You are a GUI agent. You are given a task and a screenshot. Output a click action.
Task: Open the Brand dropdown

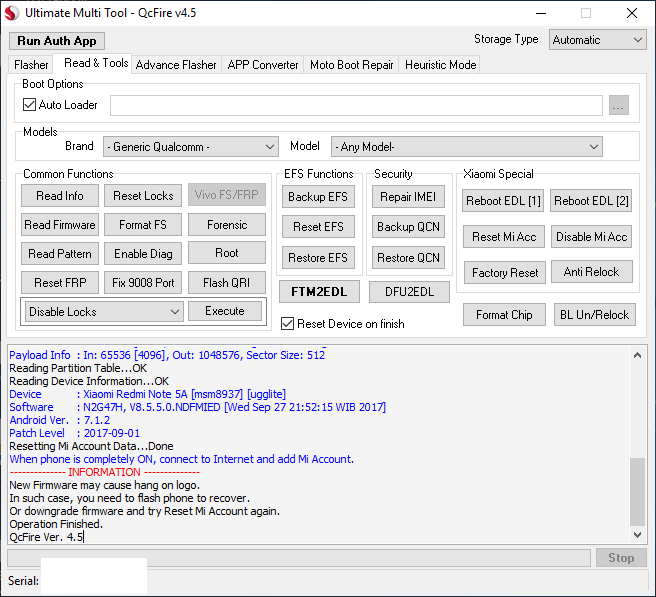tap(191, 147)
